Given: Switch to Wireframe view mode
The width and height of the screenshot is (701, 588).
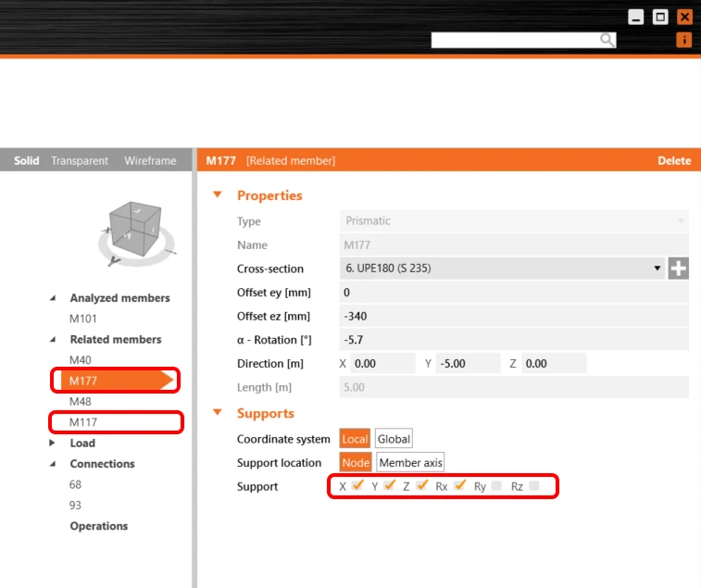Looking at the screenshot, I should pos(150,160).
